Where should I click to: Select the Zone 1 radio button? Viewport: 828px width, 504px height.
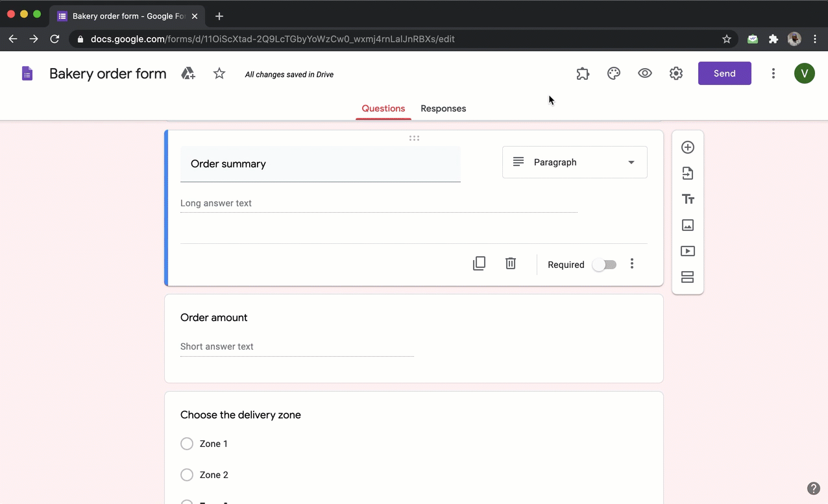pyautogui.click(x=187, y=444)
